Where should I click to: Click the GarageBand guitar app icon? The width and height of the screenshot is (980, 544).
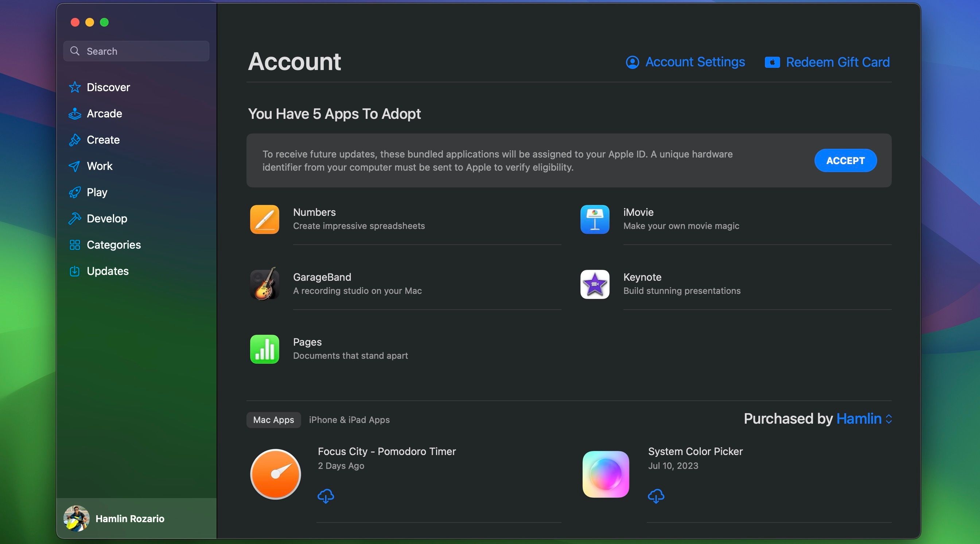tap(264, 284)
